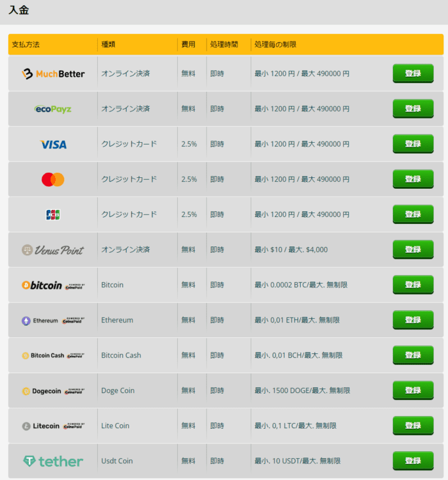Click the 支払方法 column header
The image size is (448, 480).
[26, 44]
